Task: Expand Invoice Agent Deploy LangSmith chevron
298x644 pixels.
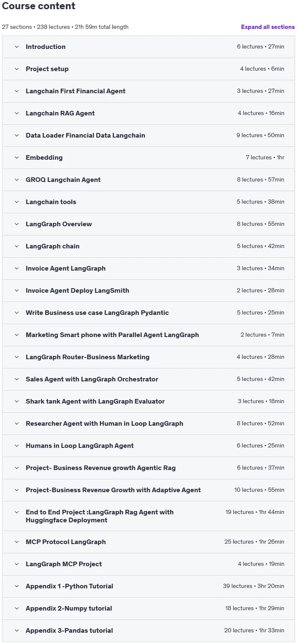Action: pos(17,291)
